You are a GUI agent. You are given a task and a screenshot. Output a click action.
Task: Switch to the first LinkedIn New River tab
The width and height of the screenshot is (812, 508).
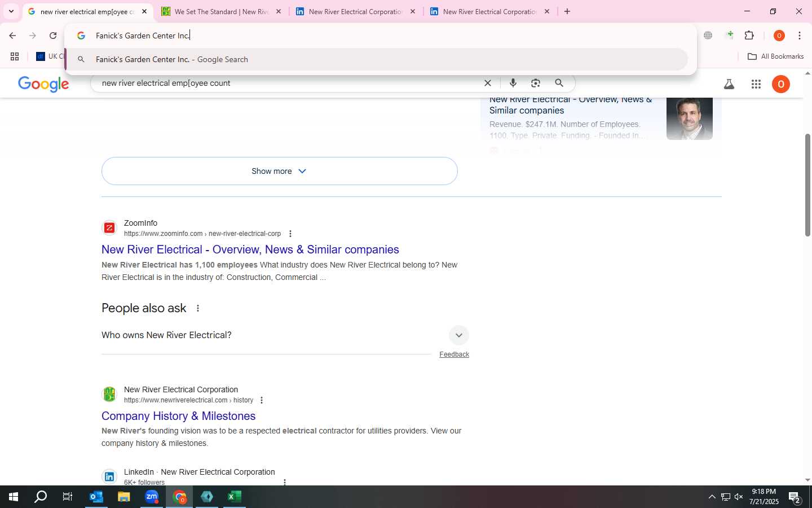pyautogui.click(x=355, y=11)
